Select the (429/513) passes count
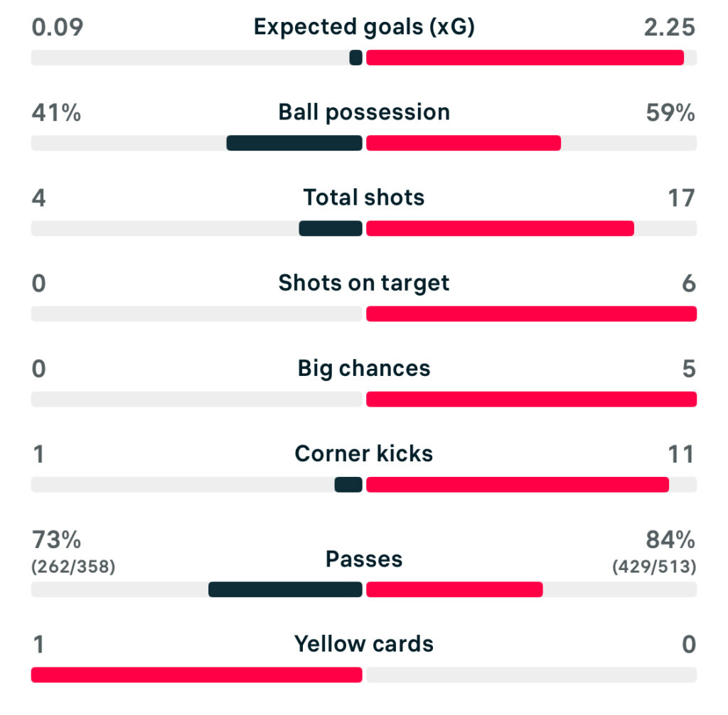Screen dimensions: 728x715 pyautogui.click(x=653, y=567)
